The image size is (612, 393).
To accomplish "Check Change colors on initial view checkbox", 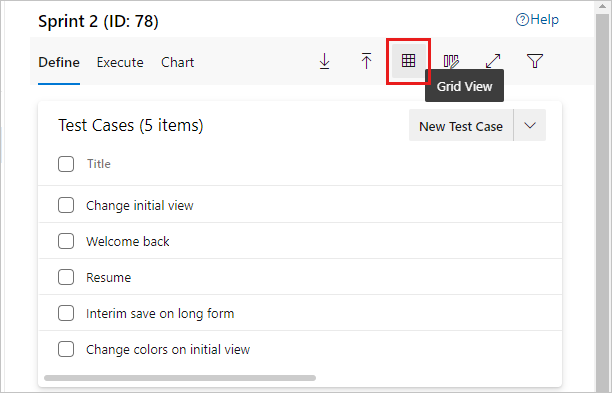I will (66, 349).
